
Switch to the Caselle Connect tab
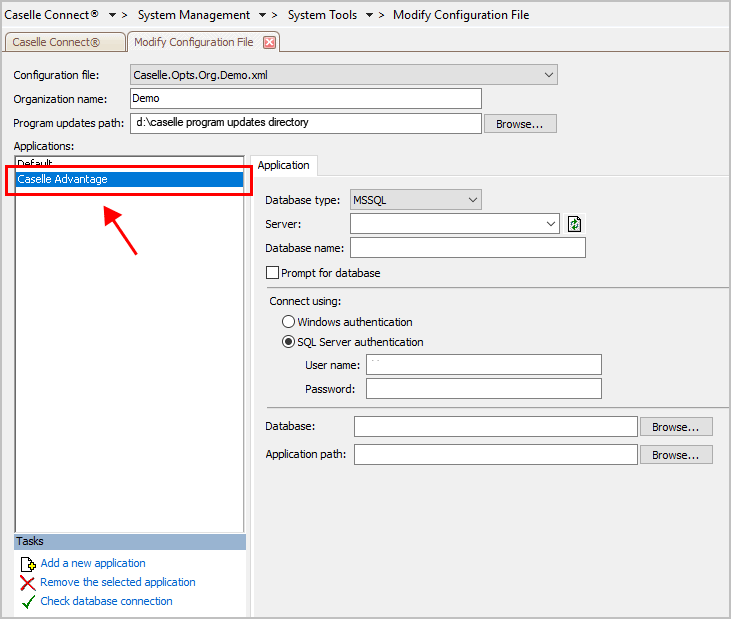[64, 42]
